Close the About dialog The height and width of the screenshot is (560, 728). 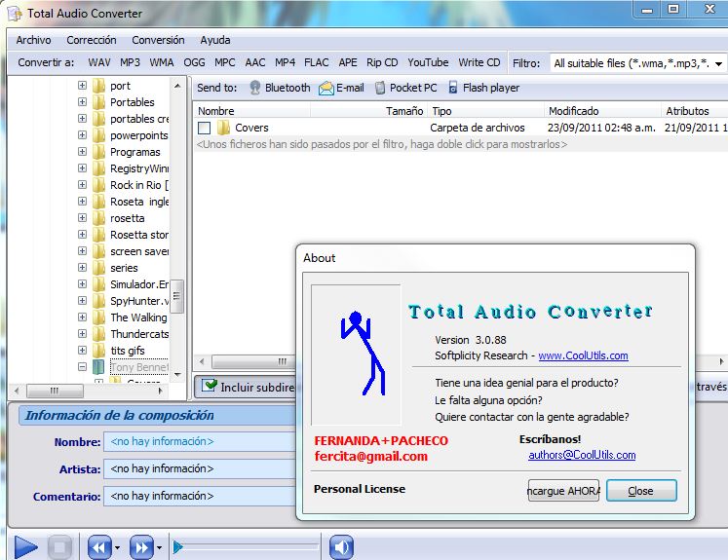tap(641, 491)
